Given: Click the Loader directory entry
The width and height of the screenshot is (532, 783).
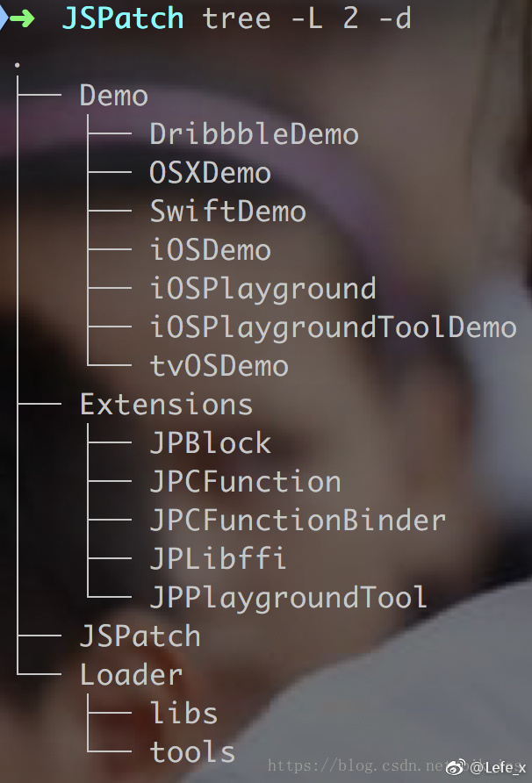Looking at the screenshot, I should pyautogui.click(x=132, y=675).
